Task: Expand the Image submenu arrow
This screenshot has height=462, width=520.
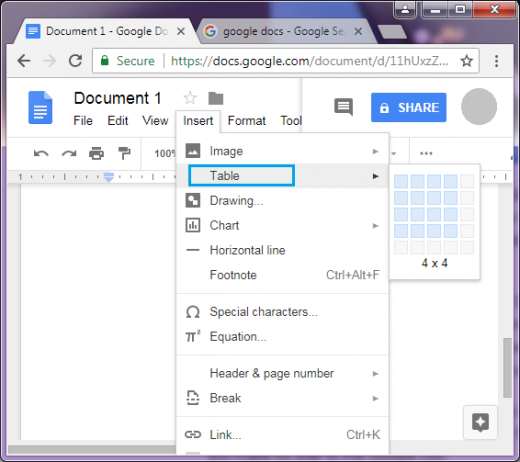Action: [x=375, y=151]
